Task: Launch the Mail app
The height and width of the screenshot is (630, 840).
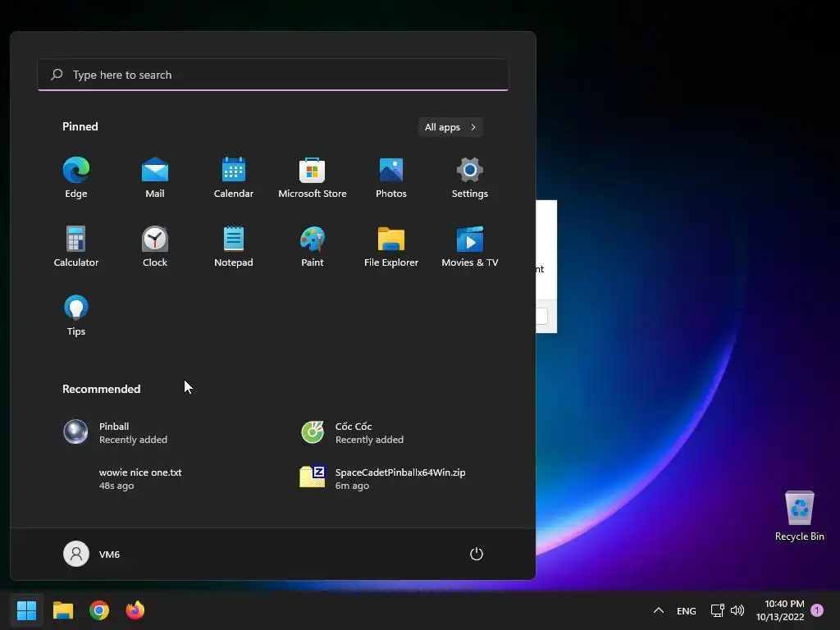Action: [155, 178]
